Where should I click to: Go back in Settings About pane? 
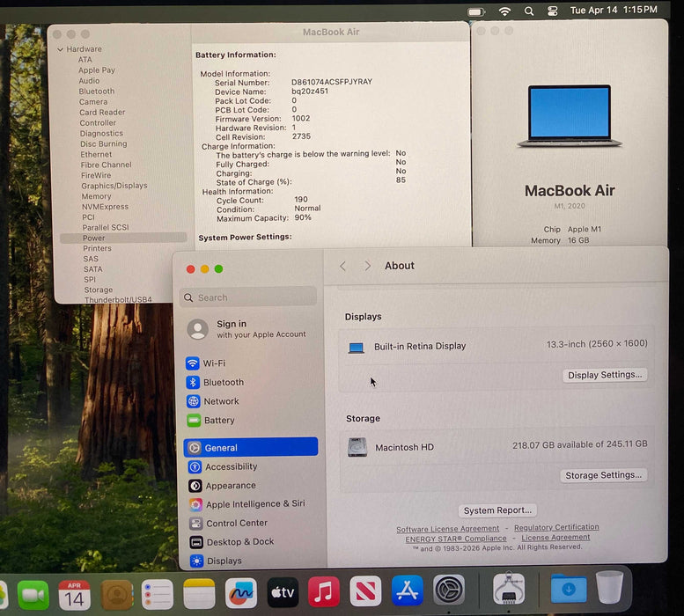[342, 266]
